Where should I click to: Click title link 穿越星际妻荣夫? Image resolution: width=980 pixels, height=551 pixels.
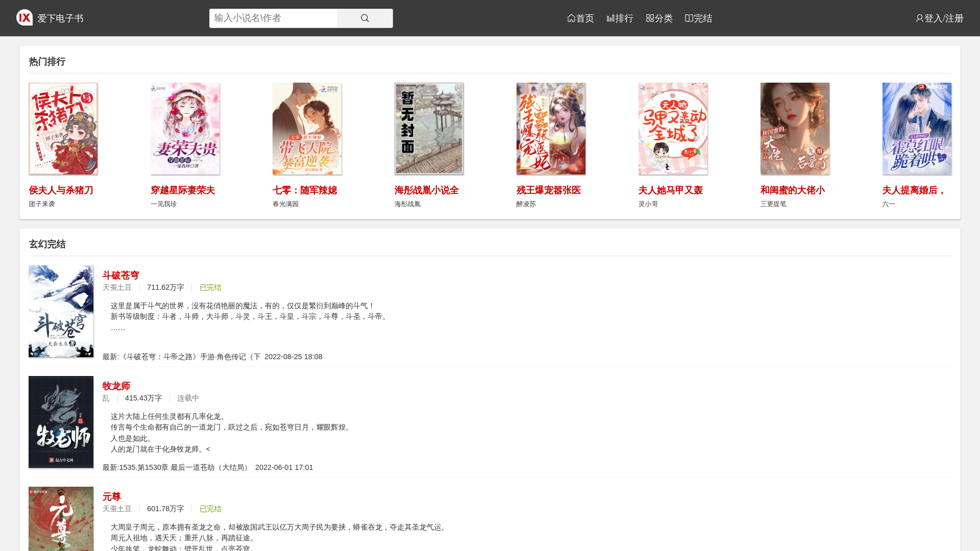pos(183,190)
